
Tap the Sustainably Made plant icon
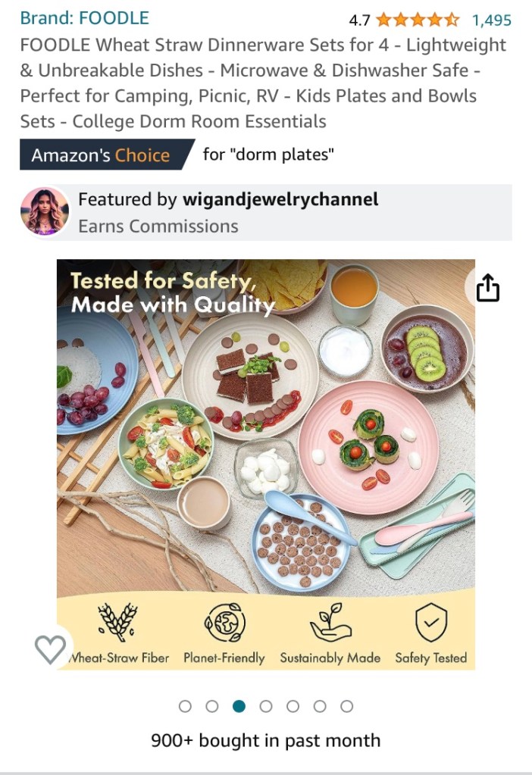[330, 622]
